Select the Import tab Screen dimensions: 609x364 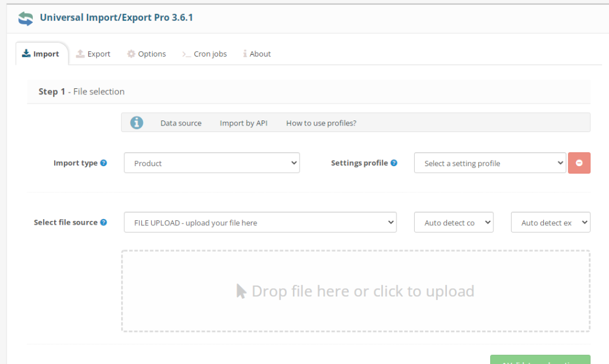(41, 54)
